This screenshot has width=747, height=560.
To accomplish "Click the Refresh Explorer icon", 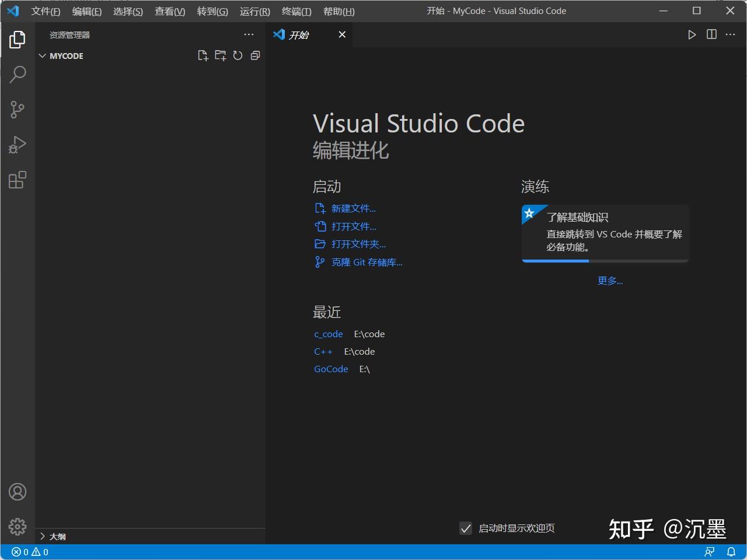I will tap(238, 55).
